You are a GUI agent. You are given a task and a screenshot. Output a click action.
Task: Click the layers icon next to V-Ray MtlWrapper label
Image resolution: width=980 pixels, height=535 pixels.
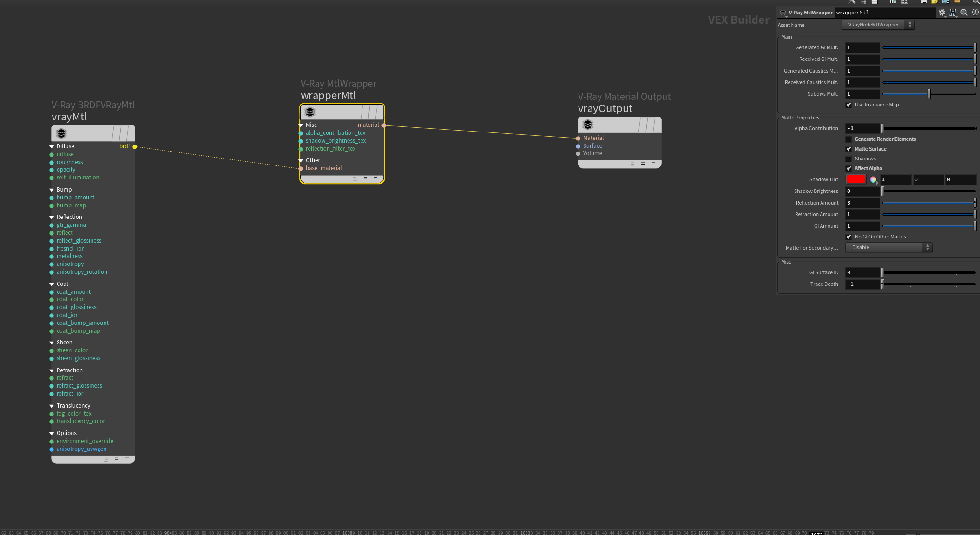tap(783, 13)
